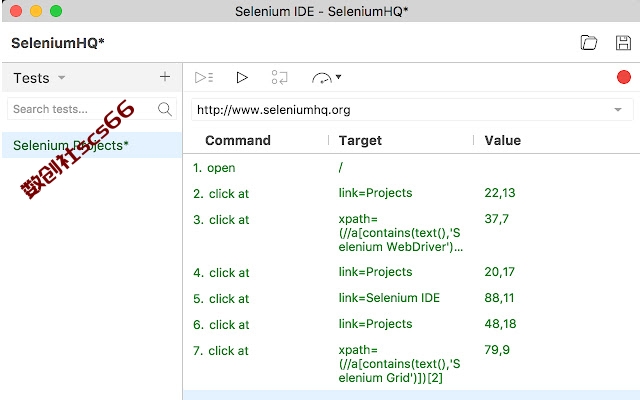Select command row 2 click at

click(411, 193)
